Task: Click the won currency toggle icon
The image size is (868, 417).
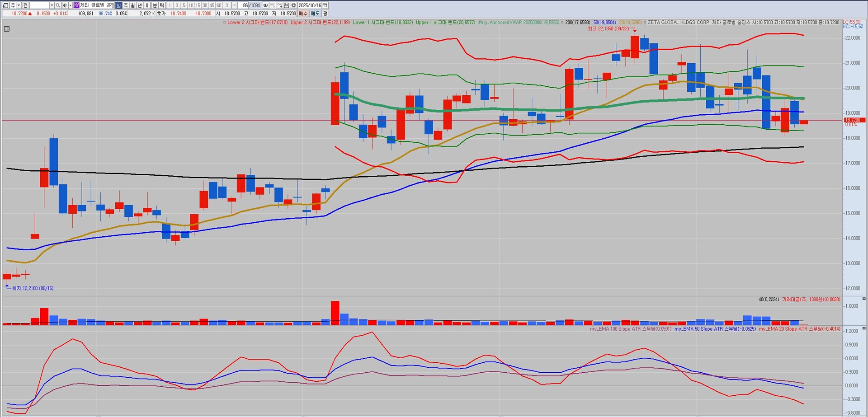Action: [x=266, y=5]
